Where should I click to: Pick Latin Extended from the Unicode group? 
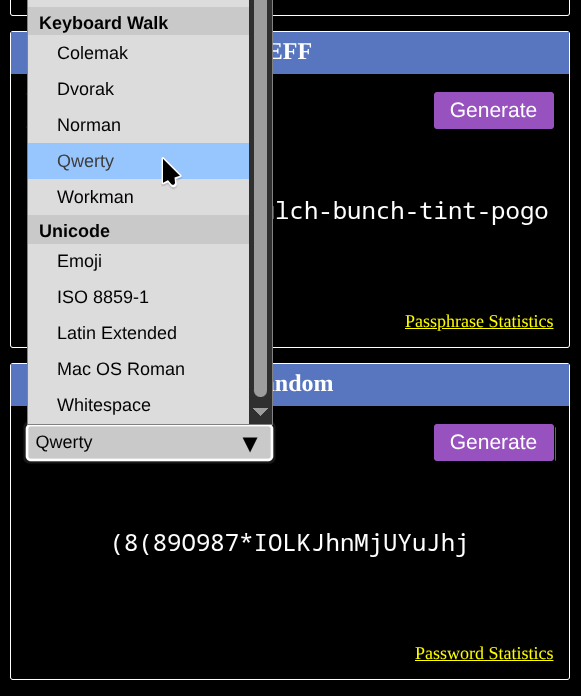(x=138, y=333)
